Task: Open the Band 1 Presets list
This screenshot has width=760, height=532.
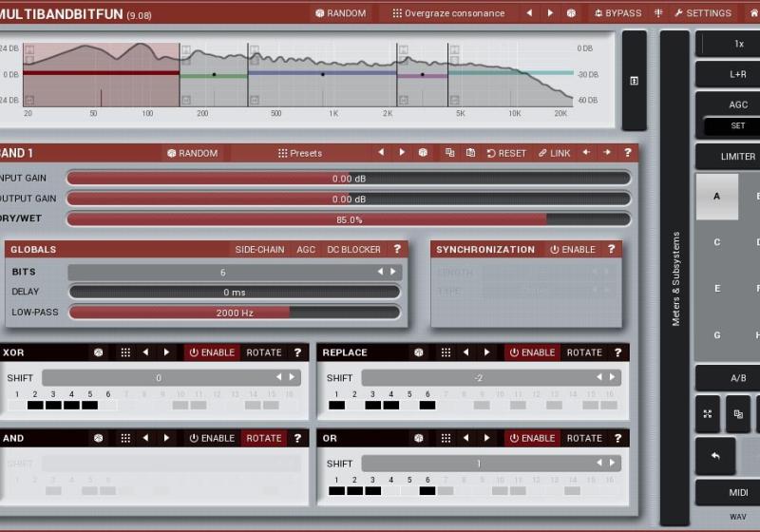Action: [299, 153]
